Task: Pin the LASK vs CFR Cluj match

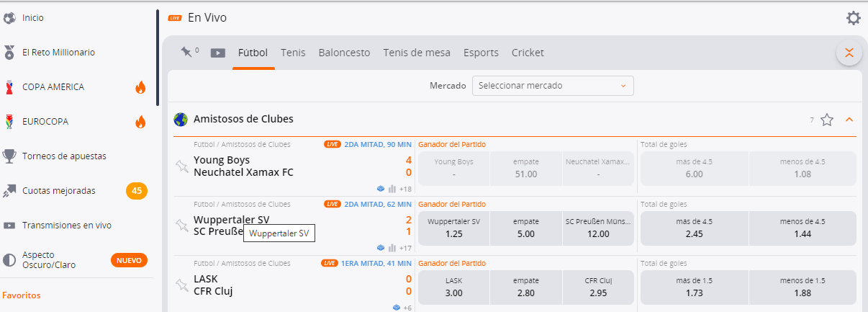Action: coord(181,285)
